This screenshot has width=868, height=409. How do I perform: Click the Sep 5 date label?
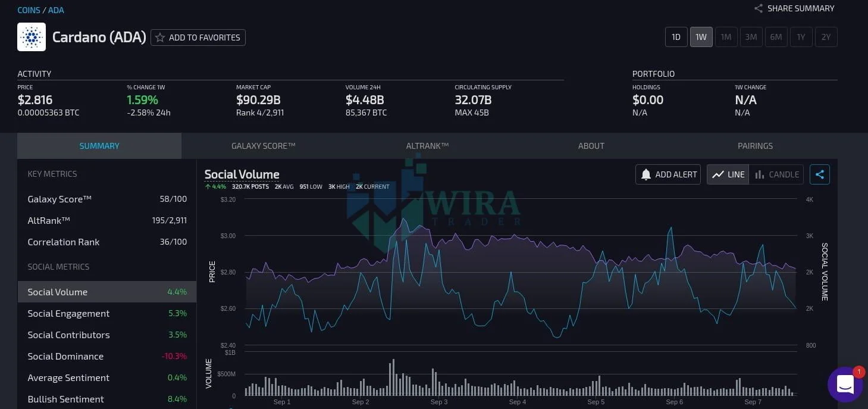596,402
